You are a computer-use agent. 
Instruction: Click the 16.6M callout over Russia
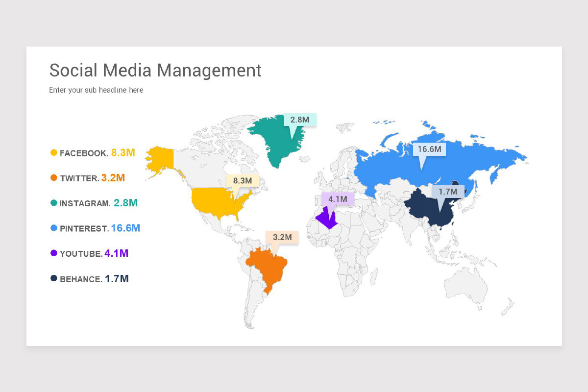(x=430, y=149)
